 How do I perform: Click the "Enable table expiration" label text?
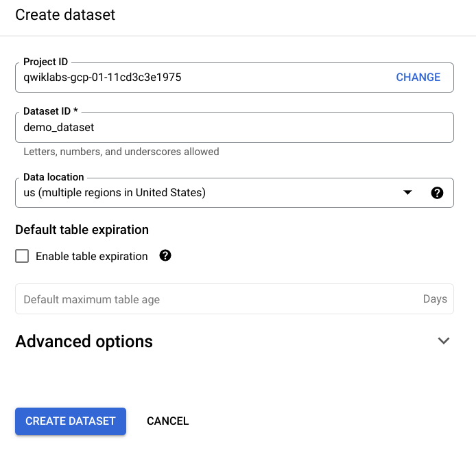click(x=92, y=257)
